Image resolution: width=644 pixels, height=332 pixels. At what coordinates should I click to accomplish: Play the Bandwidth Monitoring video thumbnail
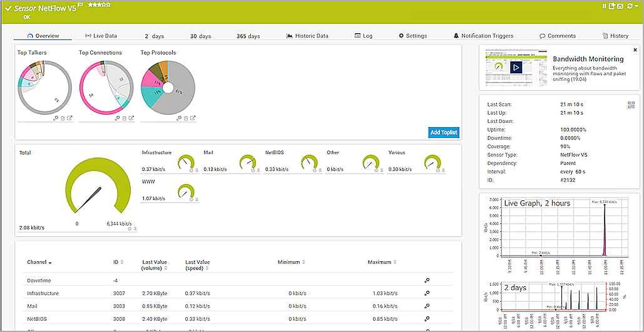point(516,66)
